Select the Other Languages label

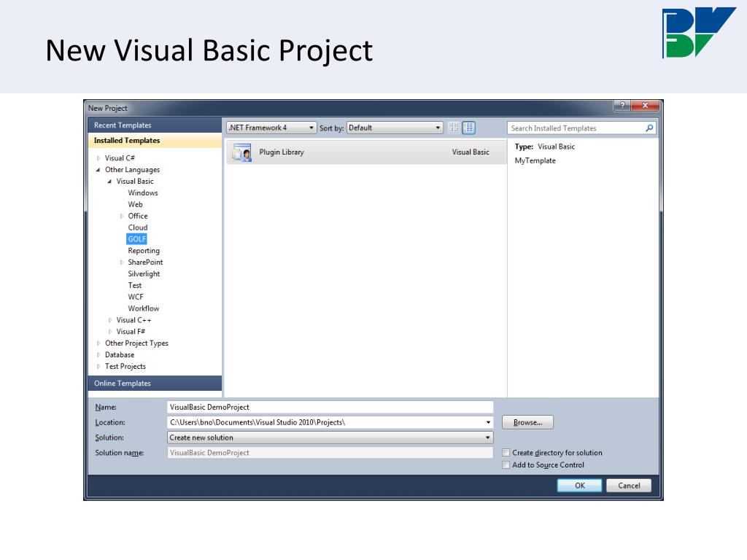[x=133, y=169]
